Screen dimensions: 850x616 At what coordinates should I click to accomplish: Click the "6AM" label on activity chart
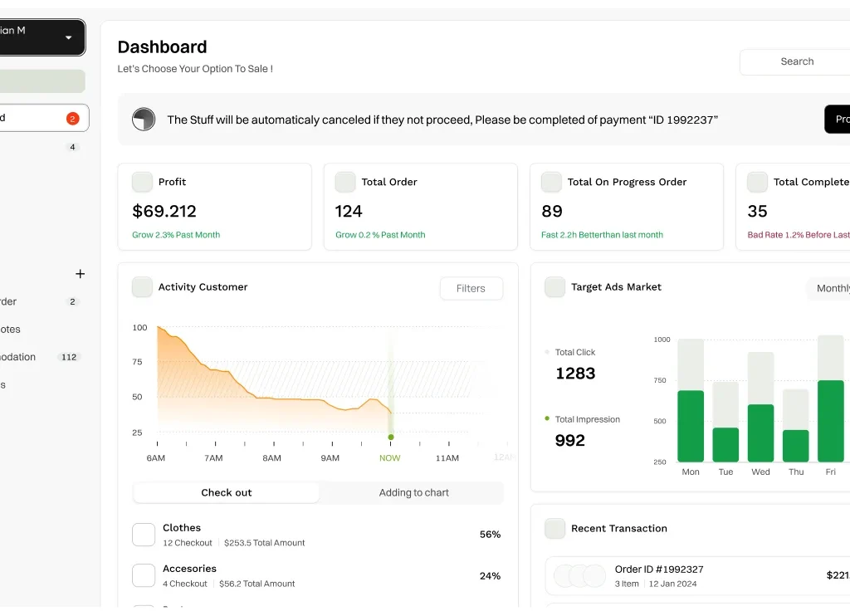(155, 458)
